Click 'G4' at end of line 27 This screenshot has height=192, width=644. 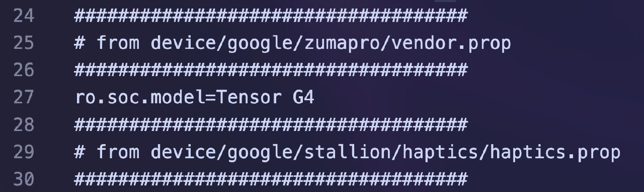pos(303,97)
